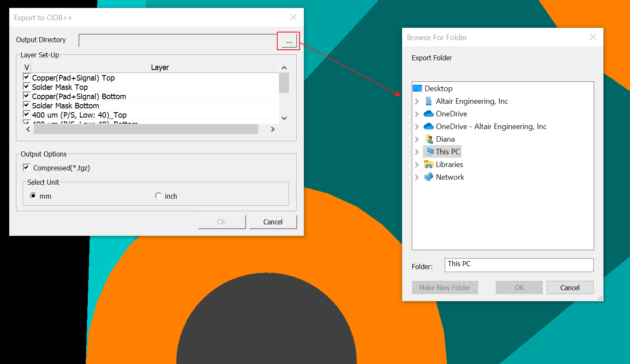Click the Desktop folder icon
The height and width of the screenshot is (364, 630).
coord(417,89)
